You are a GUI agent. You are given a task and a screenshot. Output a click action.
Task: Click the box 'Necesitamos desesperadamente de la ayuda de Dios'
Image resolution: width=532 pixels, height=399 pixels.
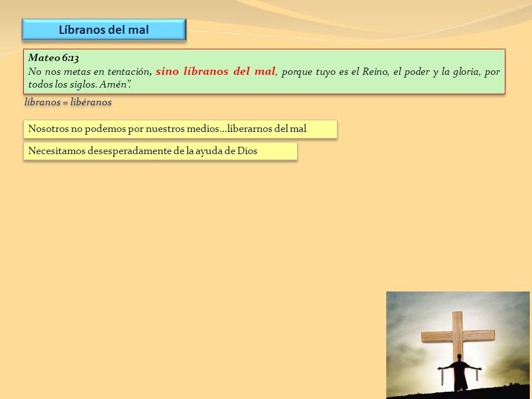[160, 151]
